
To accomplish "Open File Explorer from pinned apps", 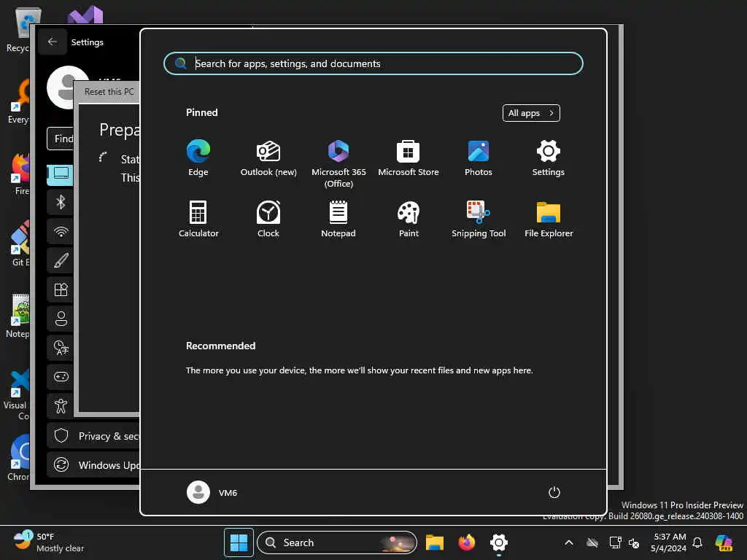I will [549, 219].
